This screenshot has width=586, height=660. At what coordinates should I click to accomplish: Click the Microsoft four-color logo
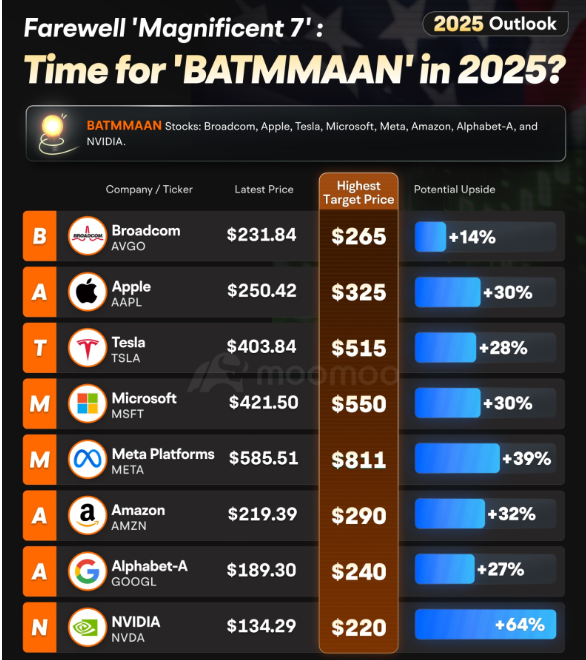87,403
